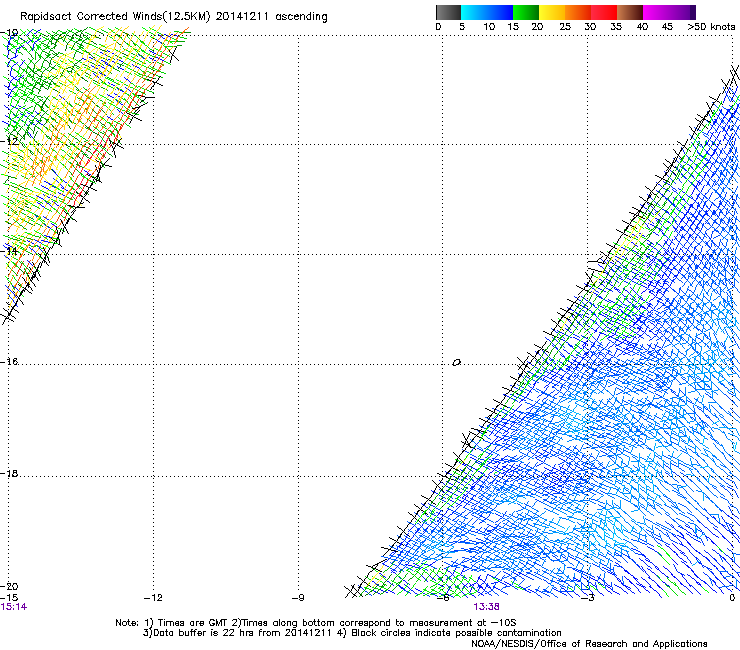Click the red 30-35 knots color segment

click(x=604, y=12)
